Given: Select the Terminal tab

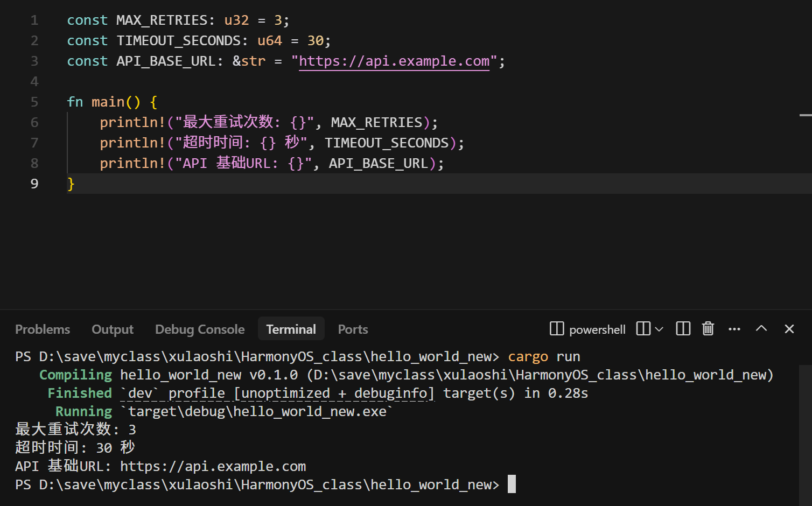Looking at the screenshot, I should 291,329.
